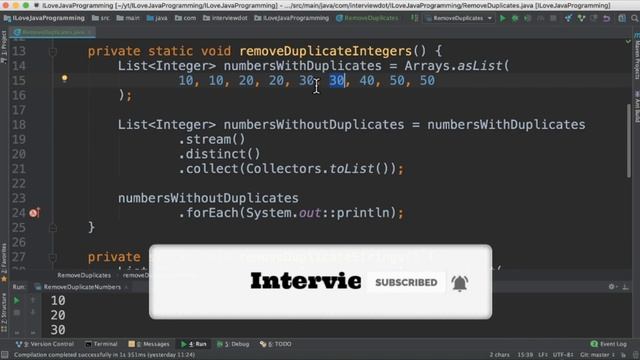Click ILoveJavaProgramming root breadcrumb
The image size is (640, 360).
point(44,18)
